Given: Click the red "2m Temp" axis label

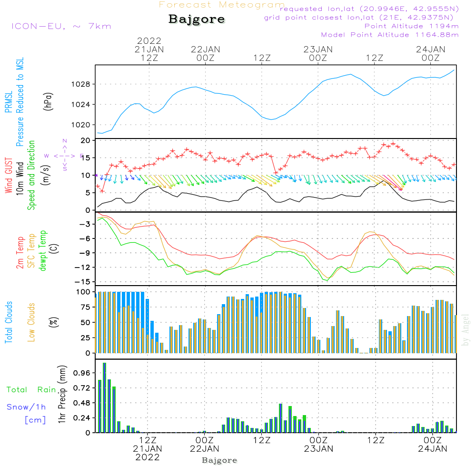Looking at the screenshot, I should (x=20, y=252).
